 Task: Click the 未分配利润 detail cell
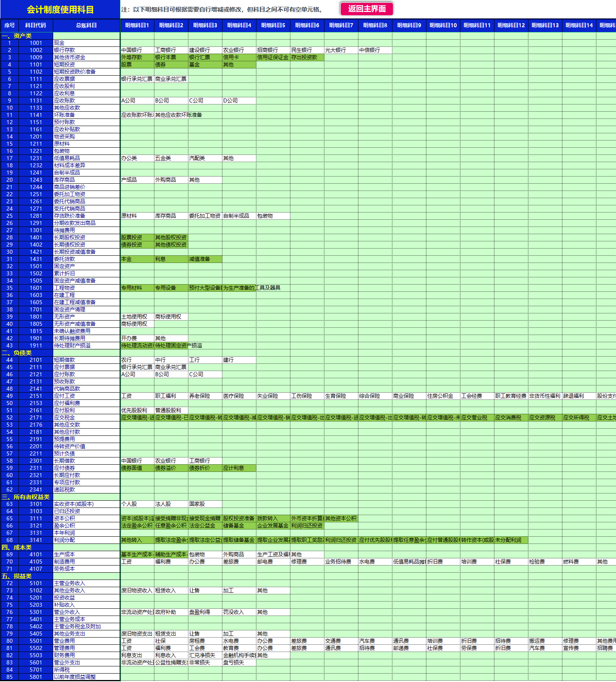click(x=511, y=540)
